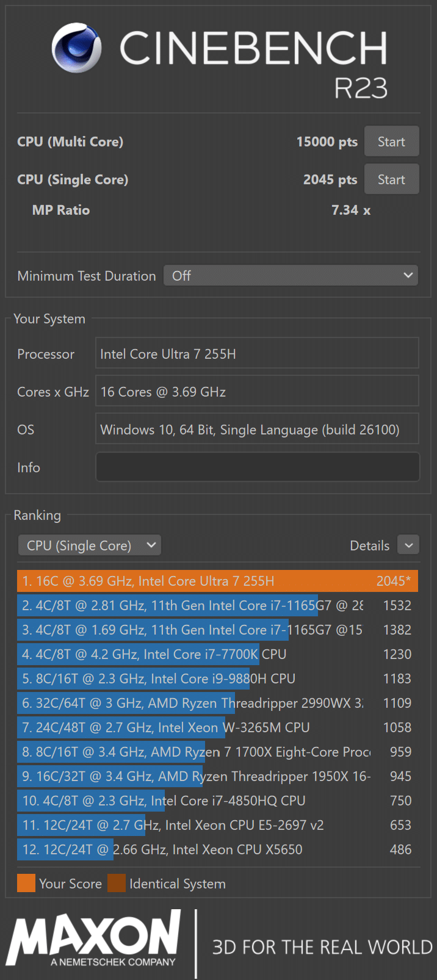Screen dimensions: 437x980
Task: Open the CPU (Single Core) ranking dropdown
Action: (x=90, y=546)
